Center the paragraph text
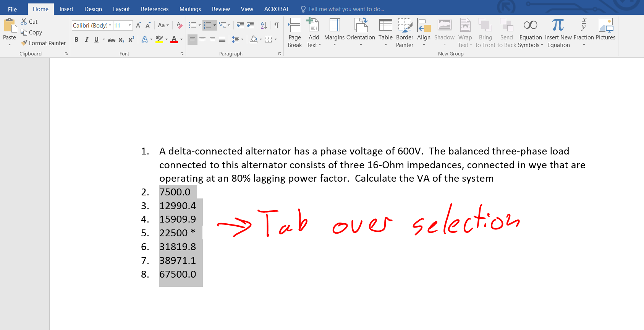The height and width of the screenshot is (330, 644). tap(202, 39)
